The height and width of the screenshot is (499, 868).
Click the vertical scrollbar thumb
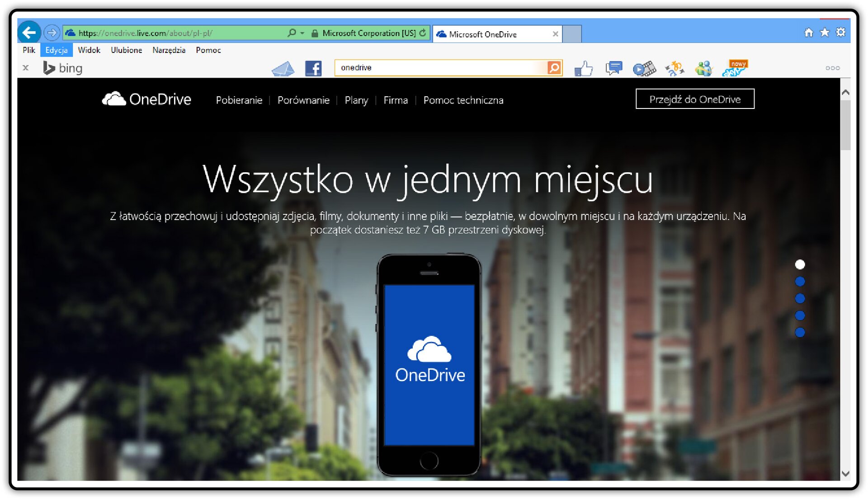(x=845, y=125)
